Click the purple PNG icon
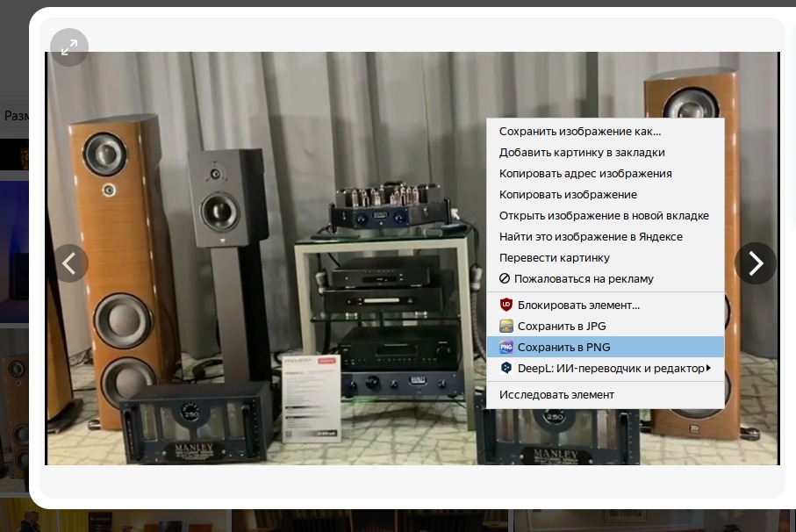This screenshot has width=796, height=532. click(x=506, y=348)
